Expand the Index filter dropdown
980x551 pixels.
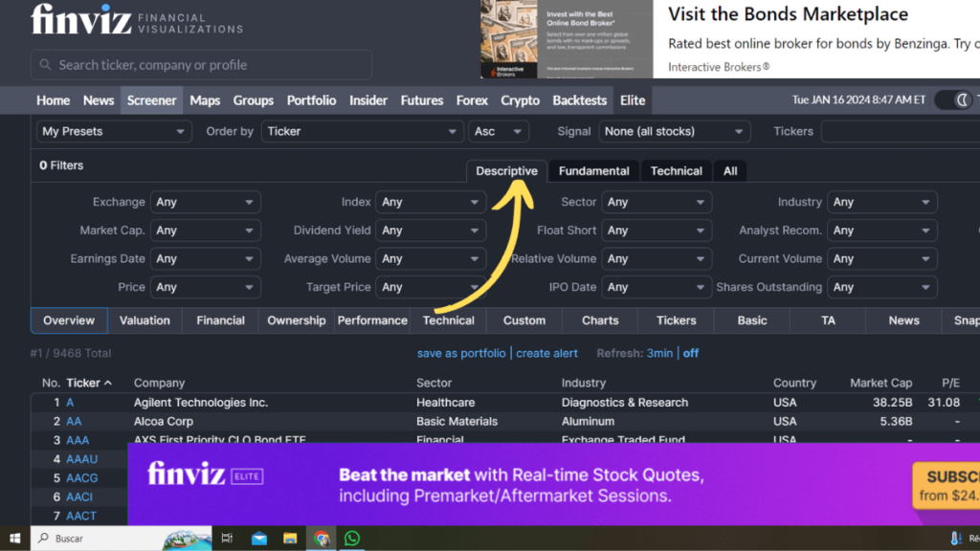click(431, 203)
